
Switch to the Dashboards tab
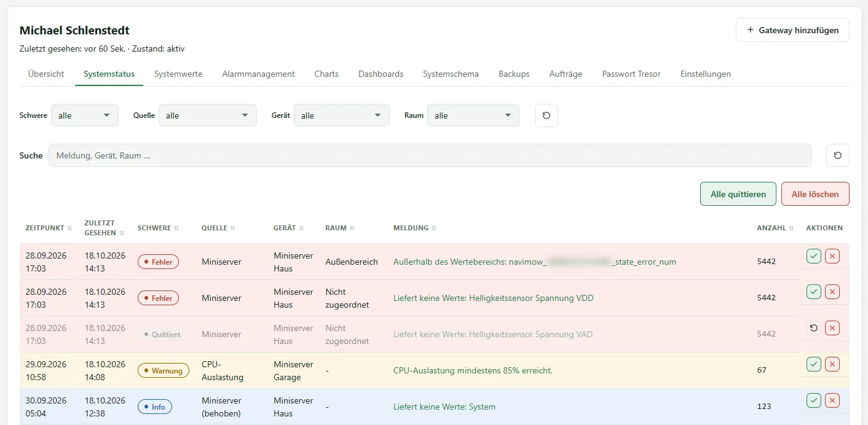click(x=381, y=74)
